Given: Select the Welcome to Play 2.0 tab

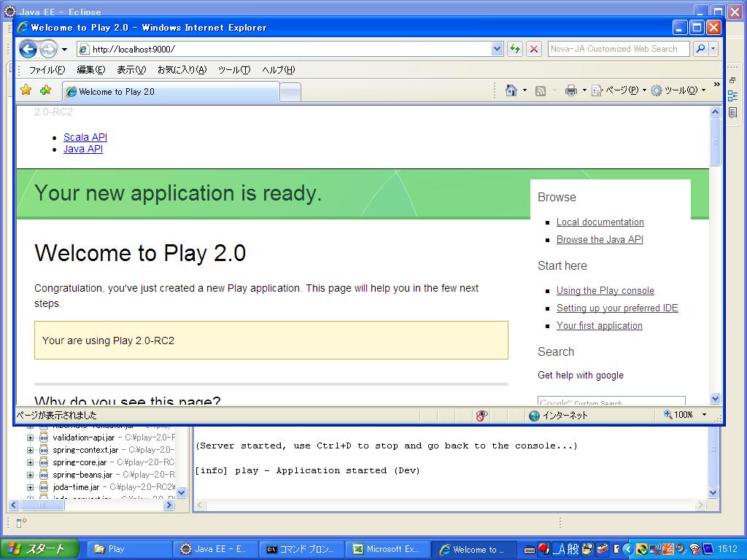Looking at the screenshot, I should [171, 91].
